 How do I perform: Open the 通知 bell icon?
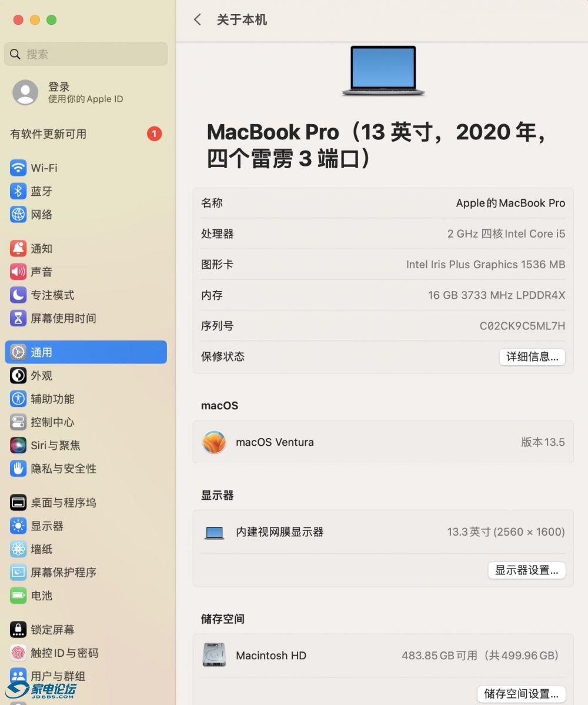(18, 248)
